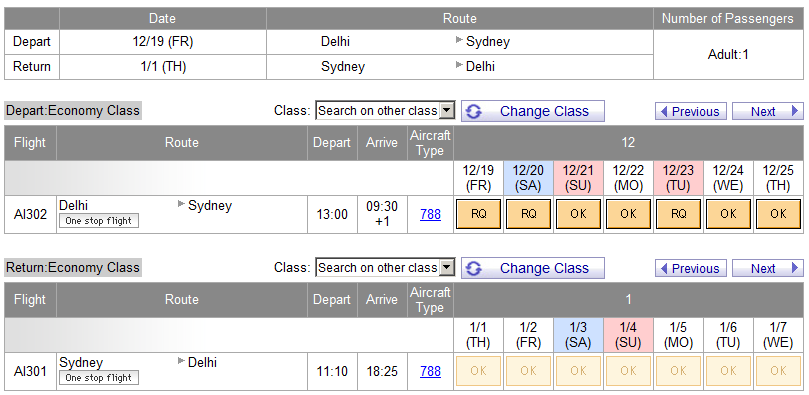Image resolution: width=809 pixels, height=395 pixels.
Task: Open depart class dropdown list
Action: point(385,110)
